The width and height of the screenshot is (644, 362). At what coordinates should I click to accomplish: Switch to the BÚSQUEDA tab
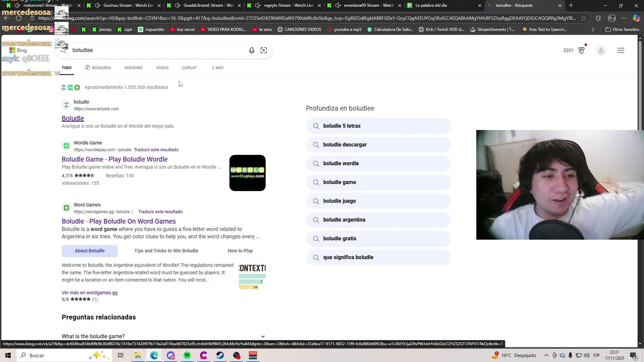pos(98,68)
